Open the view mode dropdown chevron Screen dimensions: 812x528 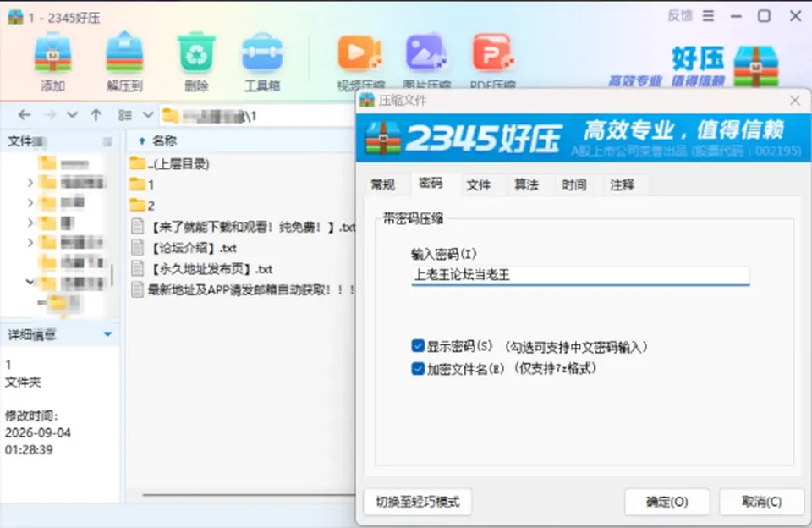148,114
